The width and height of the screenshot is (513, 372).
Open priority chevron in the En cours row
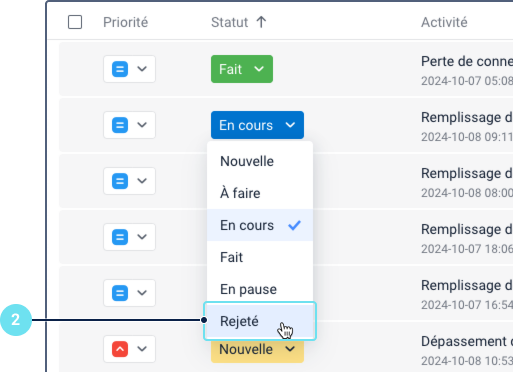pyautogui.click(x=142, y=125)
